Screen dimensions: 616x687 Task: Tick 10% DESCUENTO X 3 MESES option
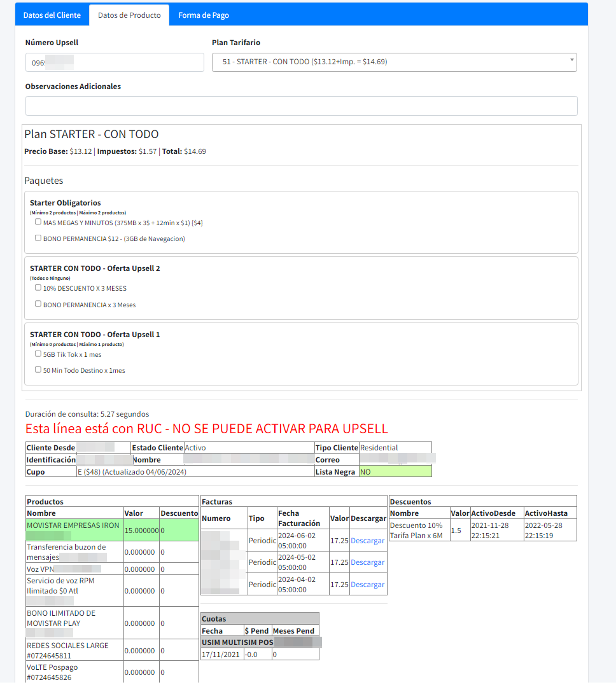38,288
